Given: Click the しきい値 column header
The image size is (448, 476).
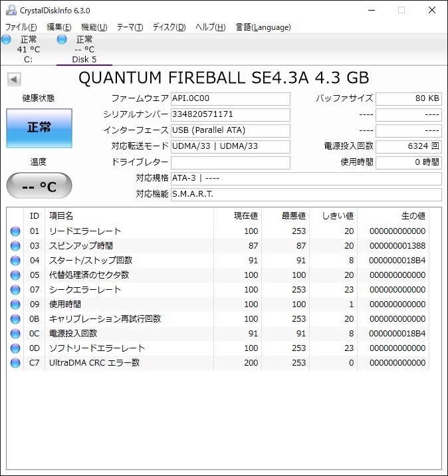Looking at the screenshot, I should pyautogui.click(x=333, y=216).
